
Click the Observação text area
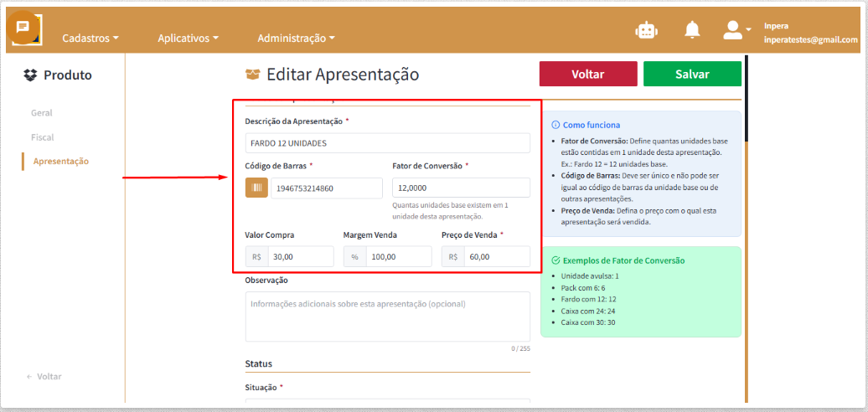click(x=387, y=317)
